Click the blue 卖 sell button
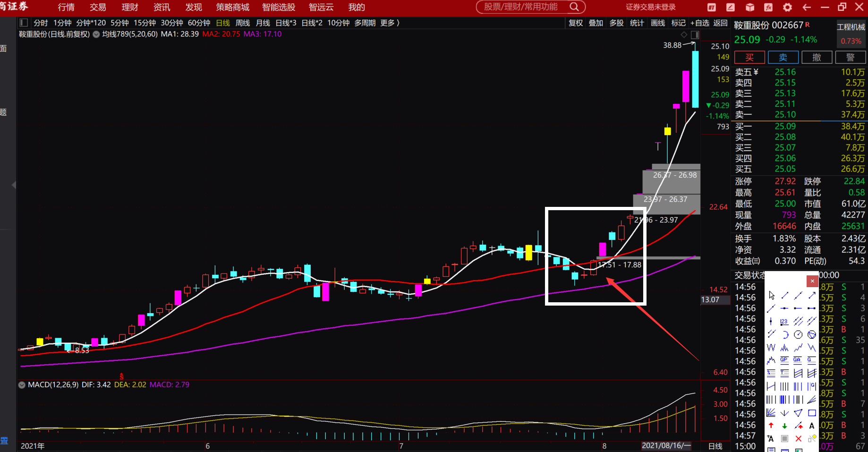Screen dimensions: 868x452 (783, 57)
